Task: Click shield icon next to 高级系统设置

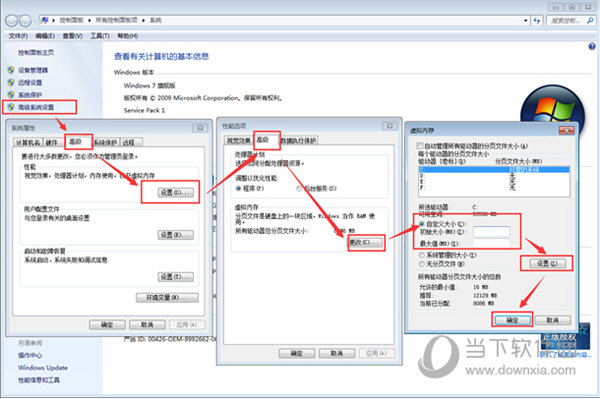Action: (11, 107)
